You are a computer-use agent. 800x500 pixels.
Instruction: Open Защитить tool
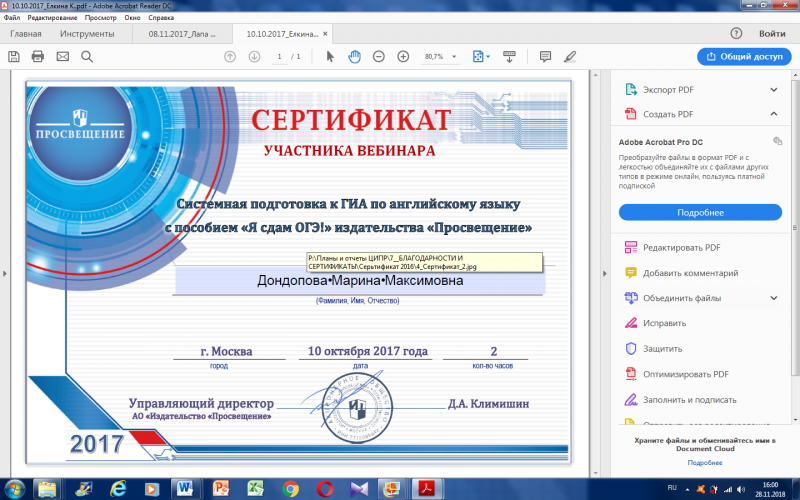(662, 349)
